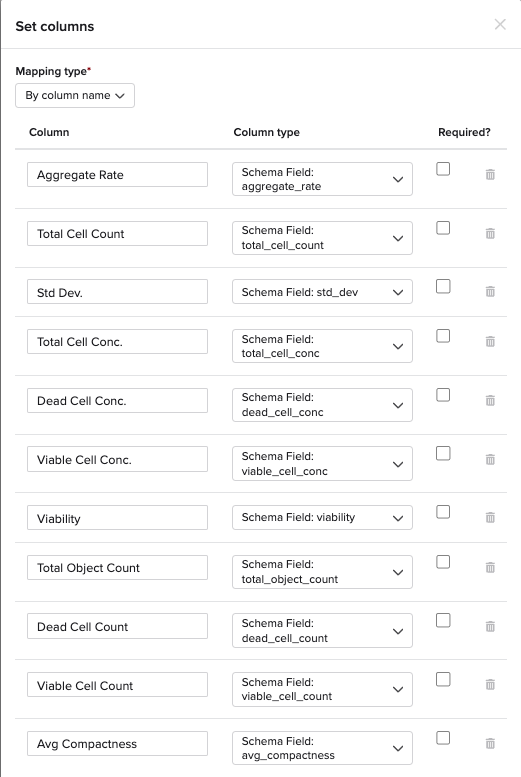Delete the Dead Cell Conc. row
Image resolution: width=521 pixels, height=777 pixels.
click(x=490, y=400)
